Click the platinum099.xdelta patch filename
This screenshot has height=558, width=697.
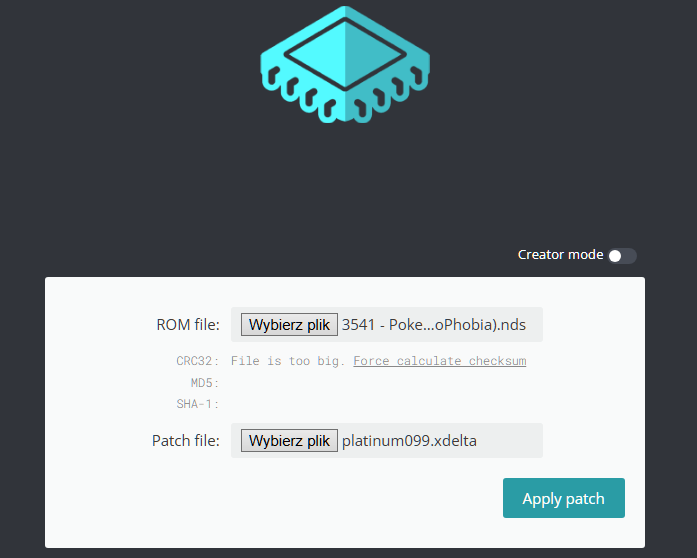point(409,441)
